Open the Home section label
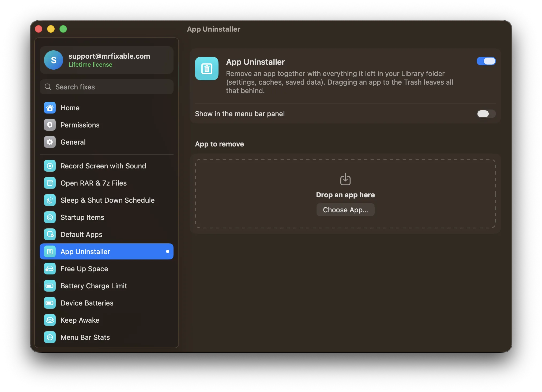Screen dimensions: 542x392 [x=70, y=108]
